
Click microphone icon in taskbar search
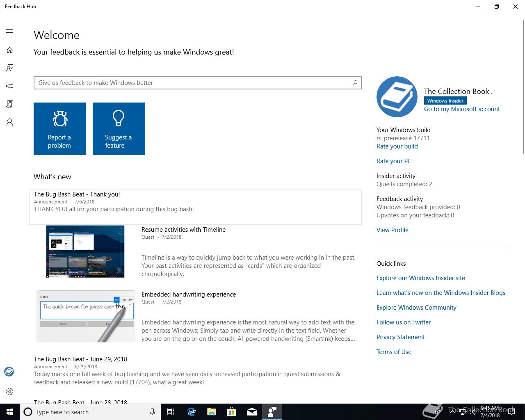pos(152,412)
